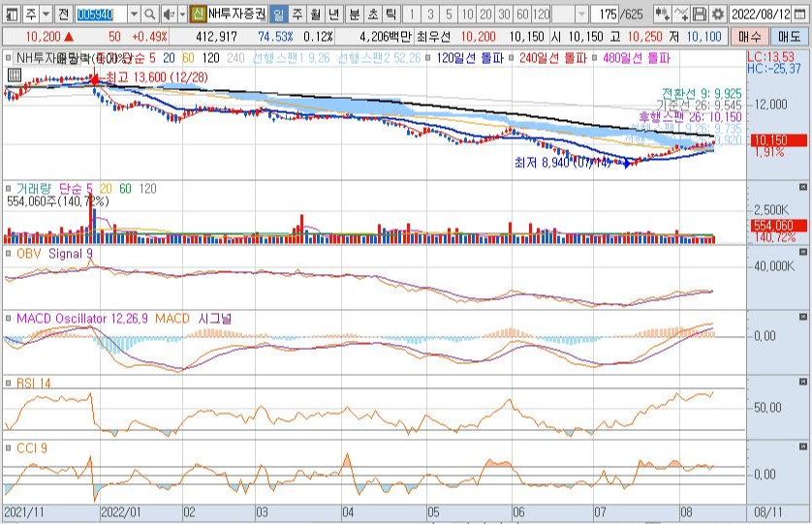Choose the 5 interval button

449,14
